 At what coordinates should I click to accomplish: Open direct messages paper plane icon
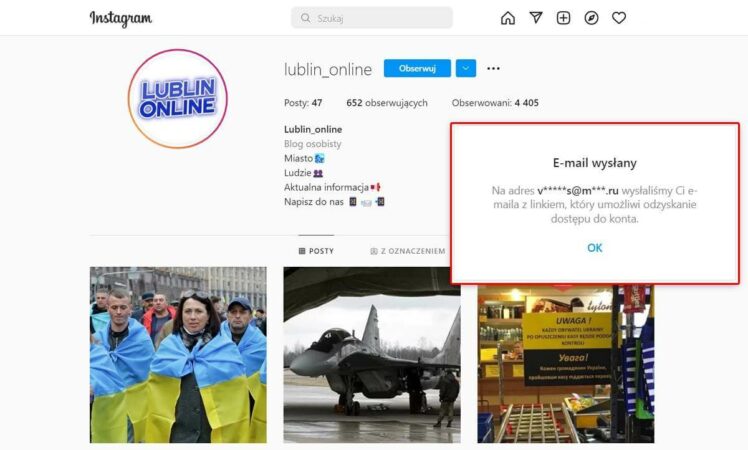[536, 18]
